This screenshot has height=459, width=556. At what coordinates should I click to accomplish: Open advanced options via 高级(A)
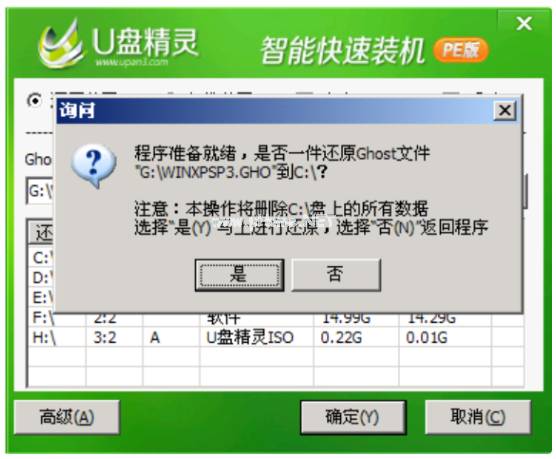[67, 417]
